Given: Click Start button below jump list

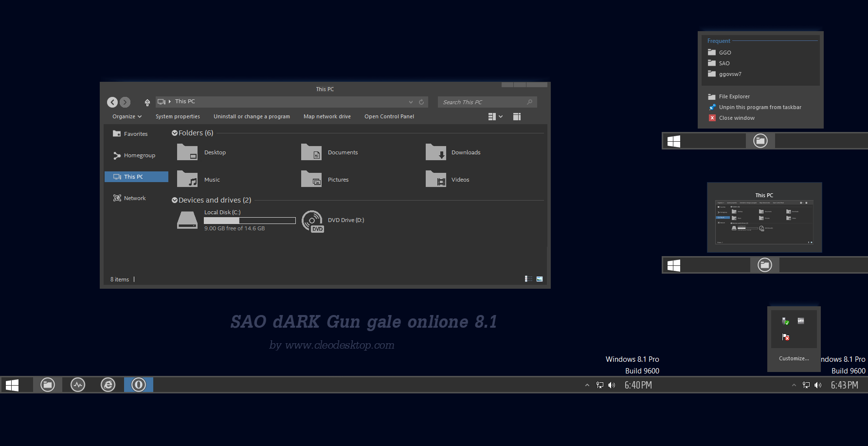Looking at the screenshot, I should coord(674,141).
